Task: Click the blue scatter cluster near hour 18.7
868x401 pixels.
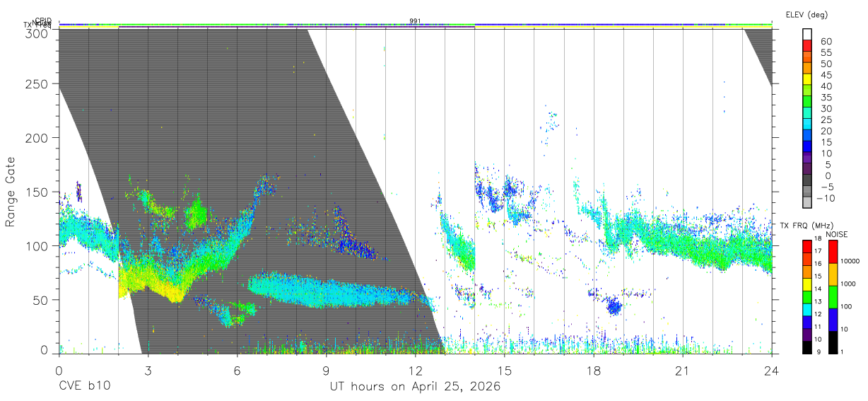Action: pyautogui.click(x=613, y=306)
